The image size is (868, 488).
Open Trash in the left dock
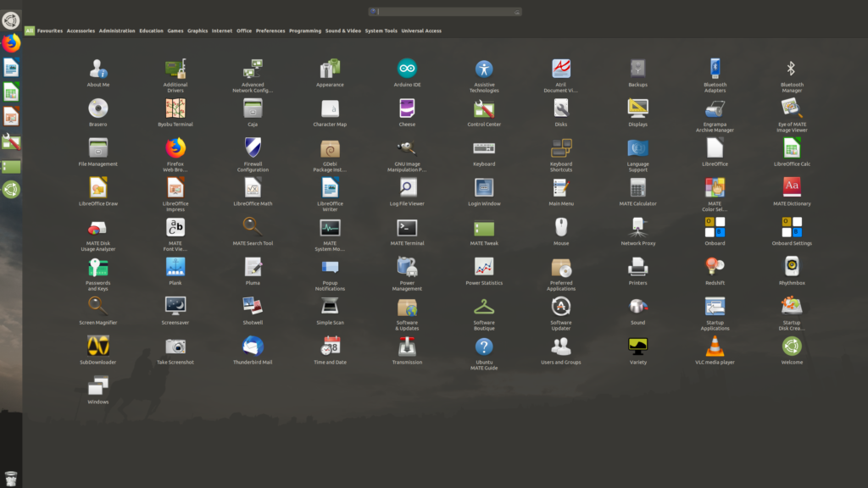[x=10, y=478]
